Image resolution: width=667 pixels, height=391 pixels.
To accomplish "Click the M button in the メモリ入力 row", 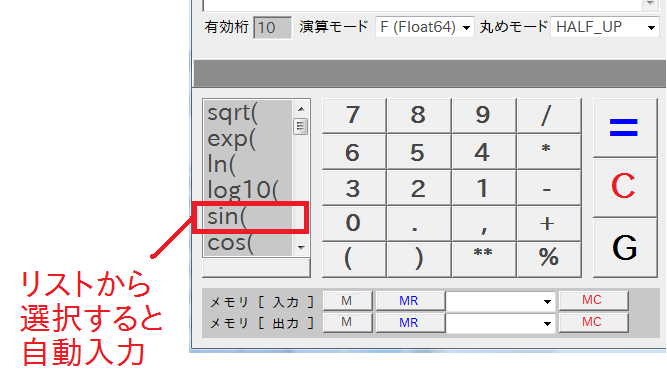I will (348, 301).
